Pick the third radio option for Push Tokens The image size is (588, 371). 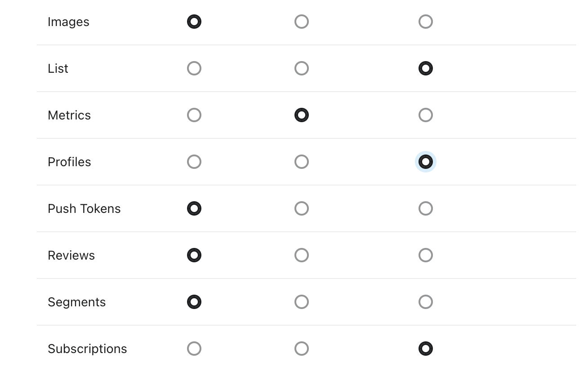click(426, 208)
